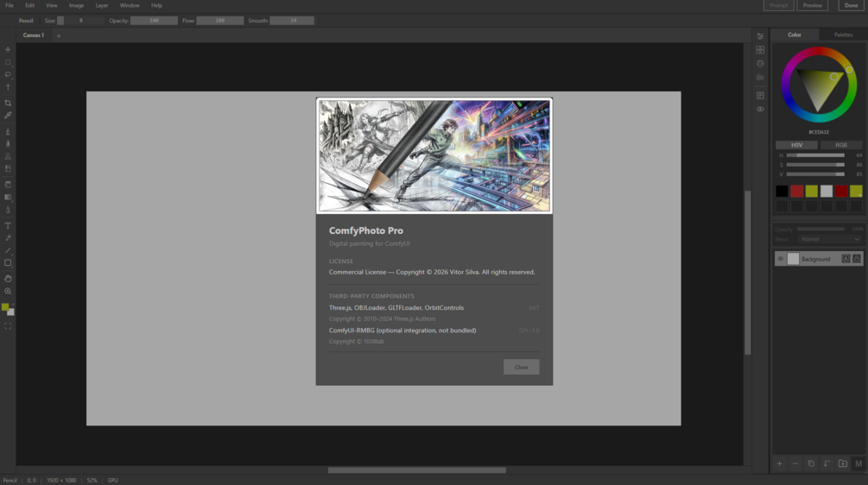Click the vertical canvas scrollbar

tap(747, 273)
